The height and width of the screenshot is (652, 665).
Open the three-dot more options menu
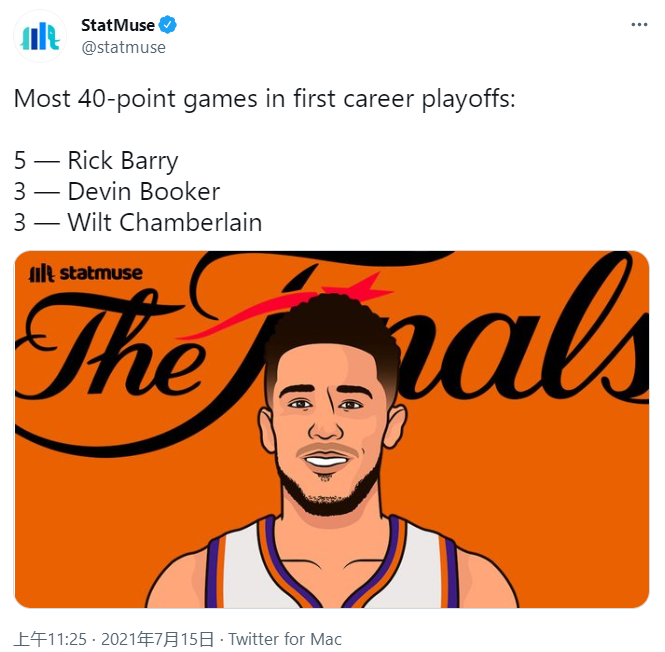tap(637, 25)
